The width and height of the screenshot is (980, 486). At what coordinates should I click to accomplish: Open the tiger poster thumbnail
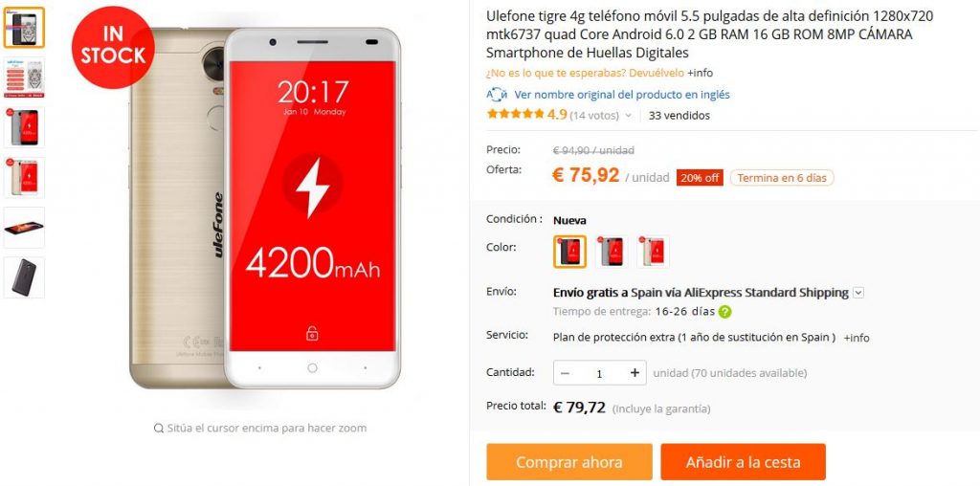click(24, 77)
